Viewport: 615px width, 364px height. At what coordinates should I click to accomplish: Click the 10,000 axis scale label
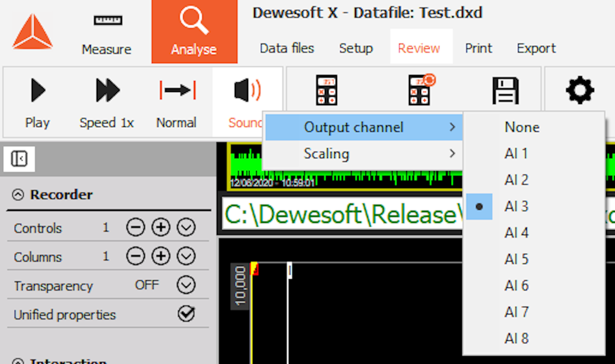tap(240, 285)
